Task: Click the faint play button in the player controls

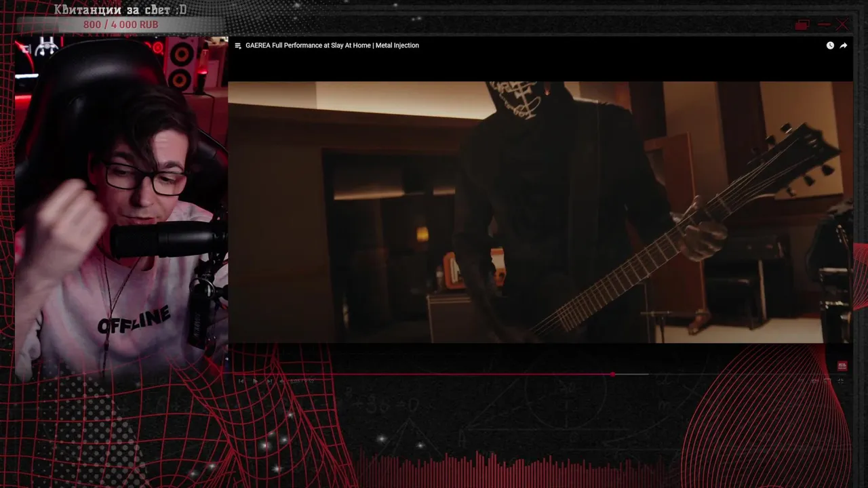Action: click(x=255, y=381)
